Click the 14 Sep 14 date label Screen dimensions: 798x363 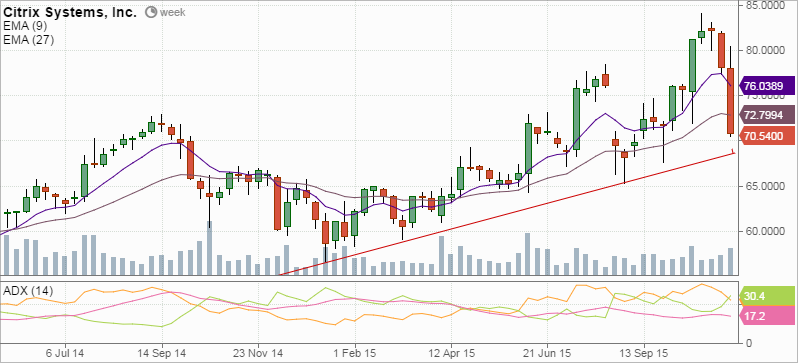tap(162, 352)
